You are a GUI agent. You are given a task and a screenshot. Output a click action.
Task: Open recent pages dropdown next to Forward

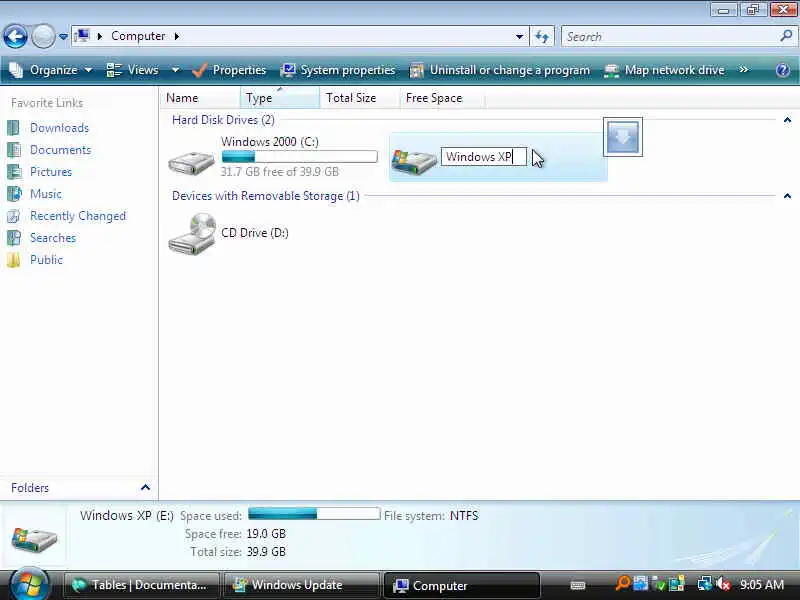tap(63, 37)
